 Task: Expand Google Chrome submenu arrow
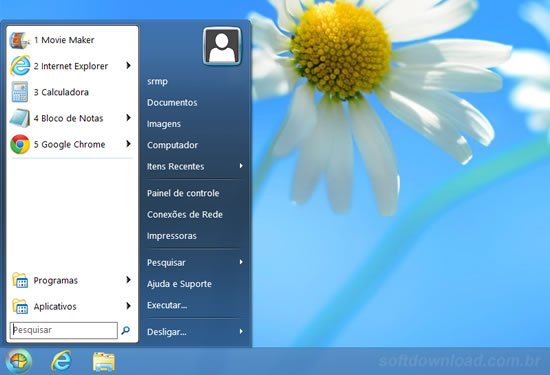128,143
